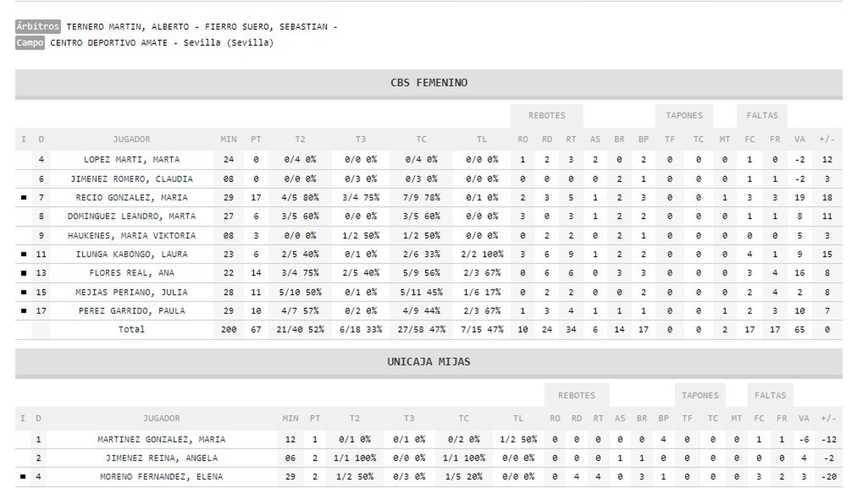Click starter marker for Moreno Fernandez, Elena
The width and height of the screenshot is (868, 488).
(23, 477)
